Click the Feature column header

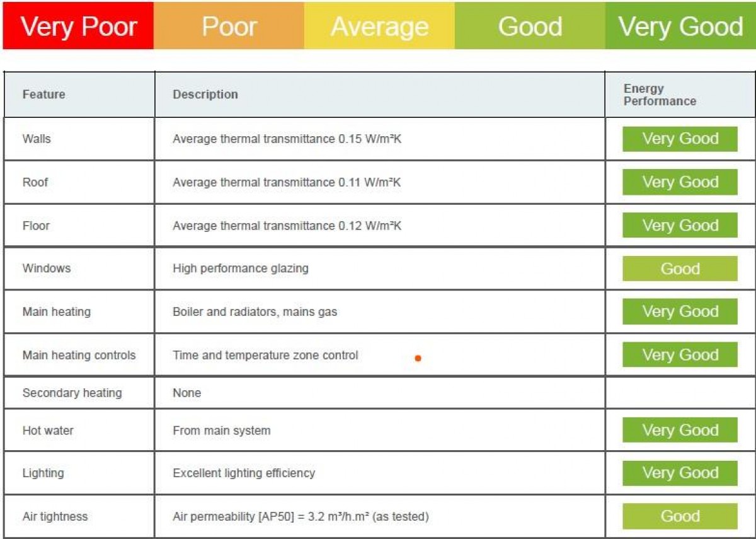[x=44, y=95]
